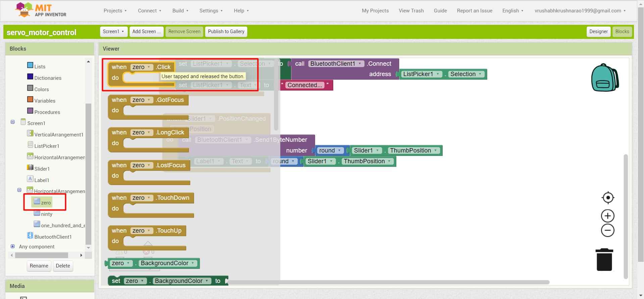644x299 pixels.
Task: Go to My Projects
Action: pos(375,11)
